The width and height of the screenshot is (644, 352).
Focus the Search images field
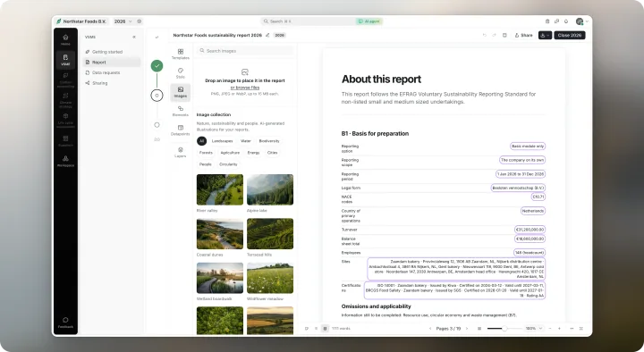point(245,51)
